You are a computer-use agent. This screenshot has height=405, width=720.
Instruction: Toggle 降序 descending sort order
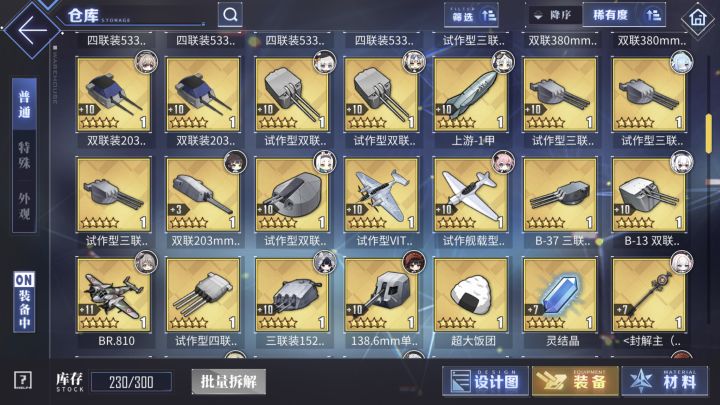coord(553,15)
